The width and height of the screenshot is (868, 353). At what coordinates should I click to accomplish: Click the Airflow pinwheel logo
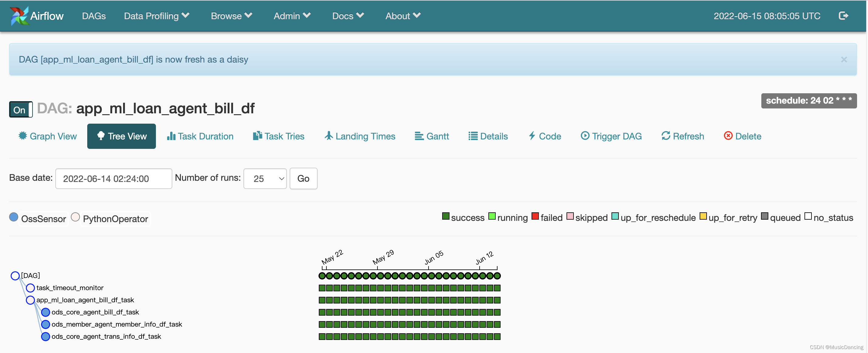tap(19, 16)
